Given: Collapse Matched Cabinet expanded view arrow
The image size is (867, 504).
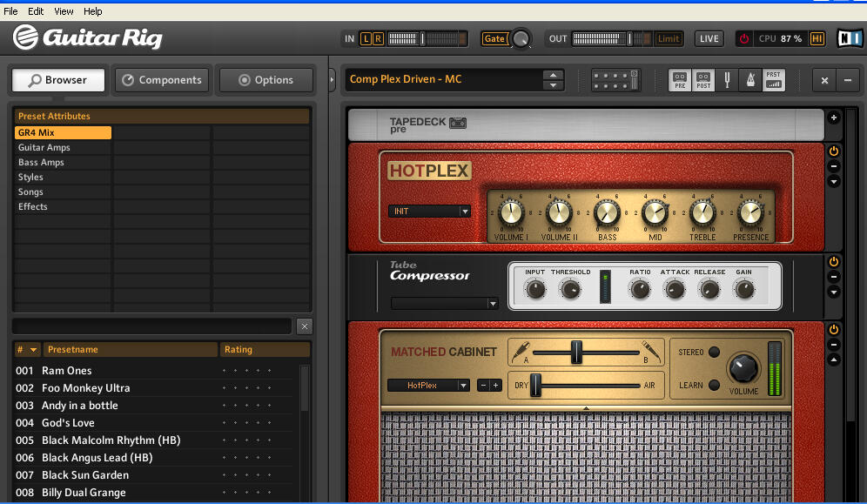Looking at the screenshot, I should tap(833, 360).
